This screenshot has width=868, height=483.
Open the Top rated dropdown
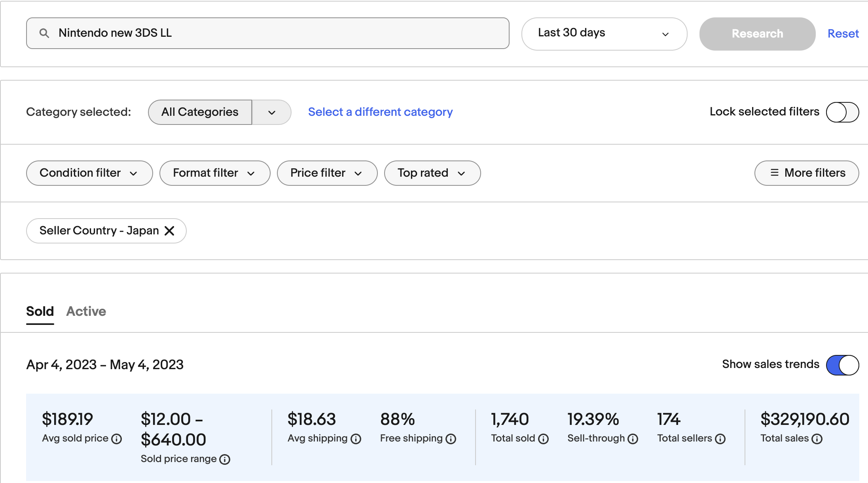tap(432, 173)
